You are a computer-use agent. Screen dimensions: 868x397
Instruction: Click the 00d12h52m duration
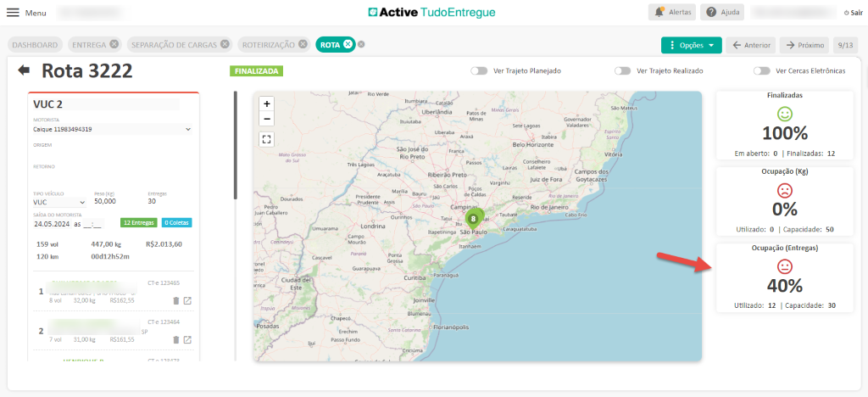(110, 256)
